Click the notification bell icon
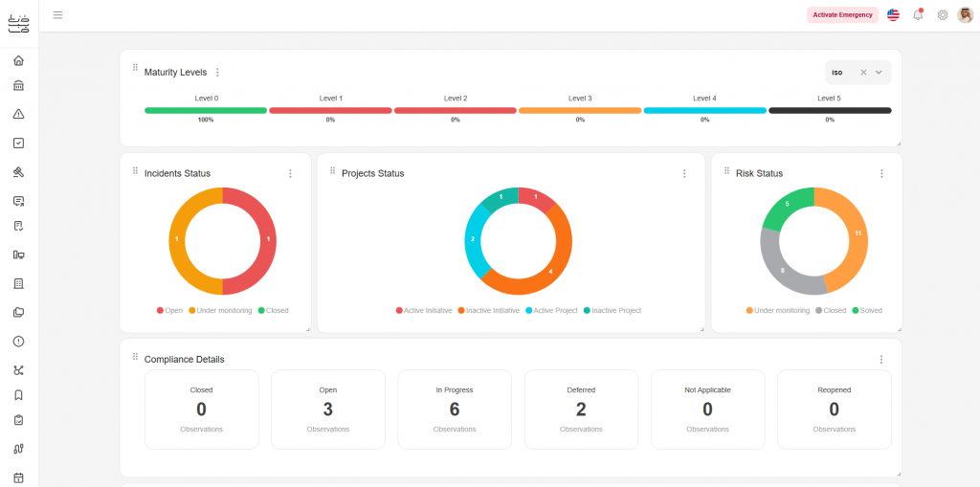This screenshot has width=980, height=487. [918, 15]
